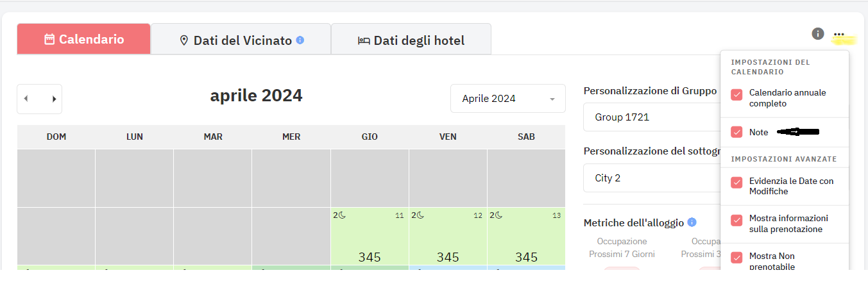
Task: Open the City 2 subgroup dropdown
Action: click(x=651, y=178)
